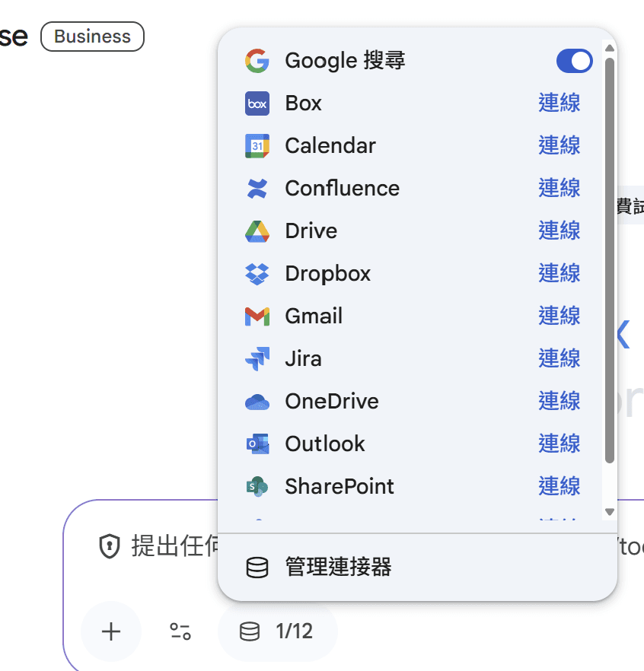
Task: Click the connector list scrollbar thumb
Action: point(610,260)
